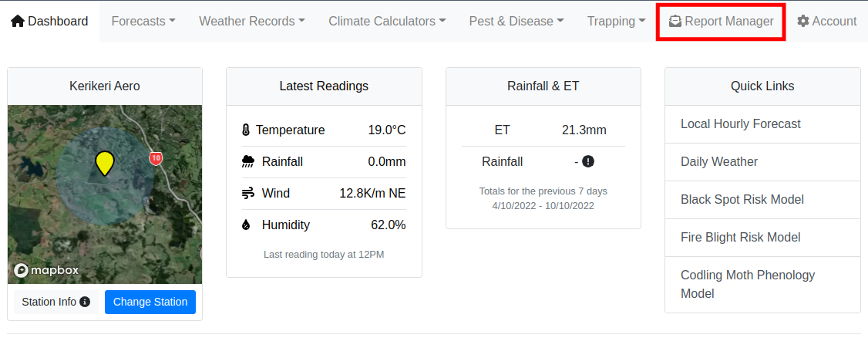
Task: Click the Rainfall warning exclamation icon
Action: click(x=588, y=161)
